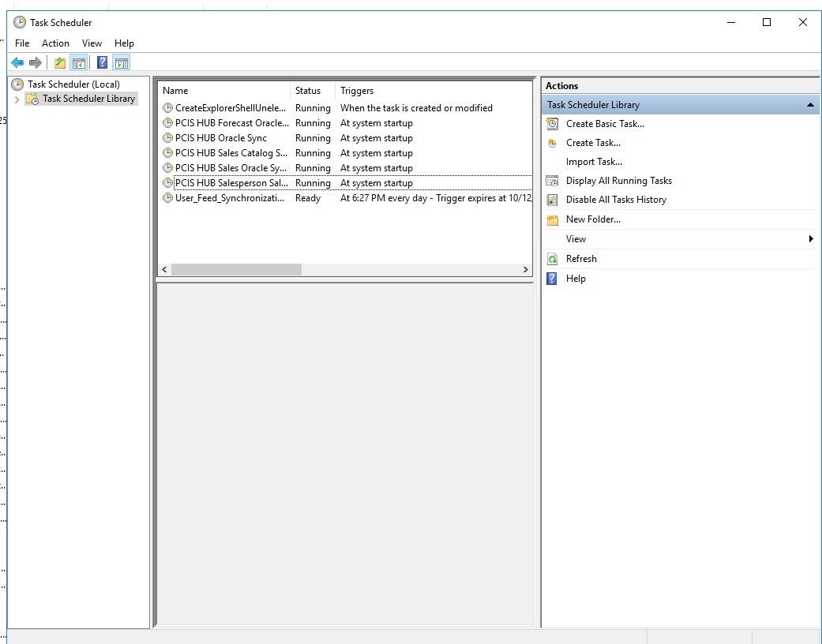The width and height of the screenshot is (822, 644).
Task: Open the View menu in menu bar
Action: click(92, 43)
